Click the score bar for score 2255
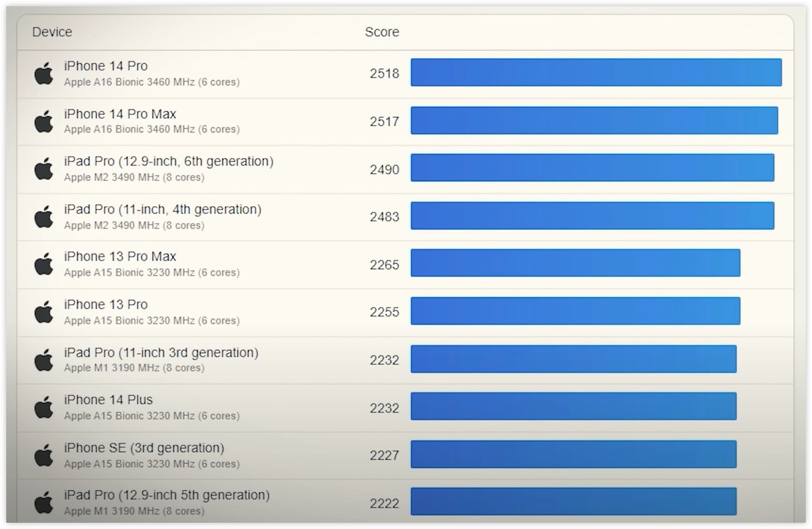812x529 pixels. [x=575, y=311]
